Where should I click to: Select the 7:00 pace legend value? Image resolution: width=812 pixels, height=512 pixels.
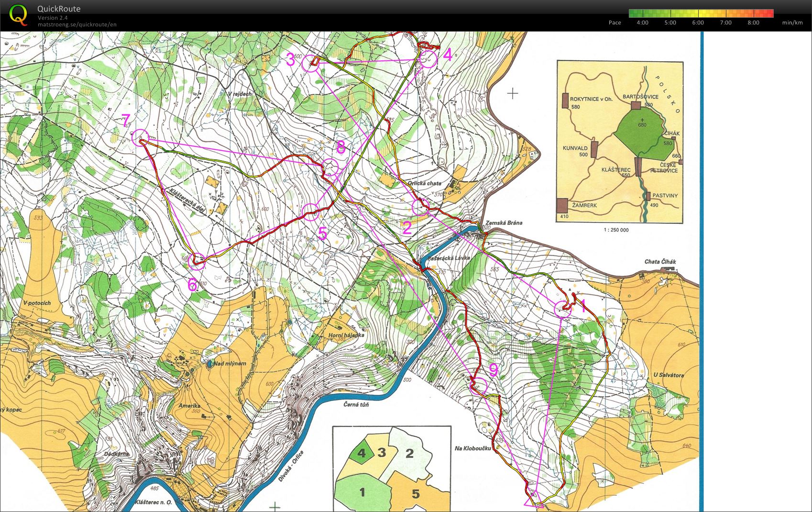[726, 22]
